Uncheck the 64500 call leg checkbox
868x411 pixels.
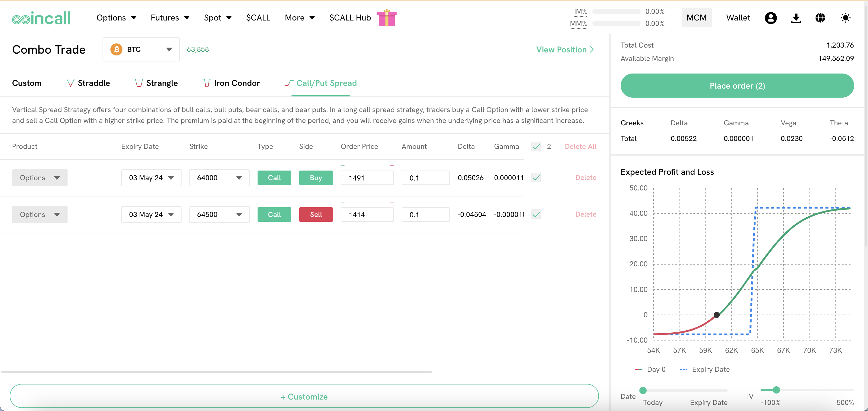tap(536, 215)
